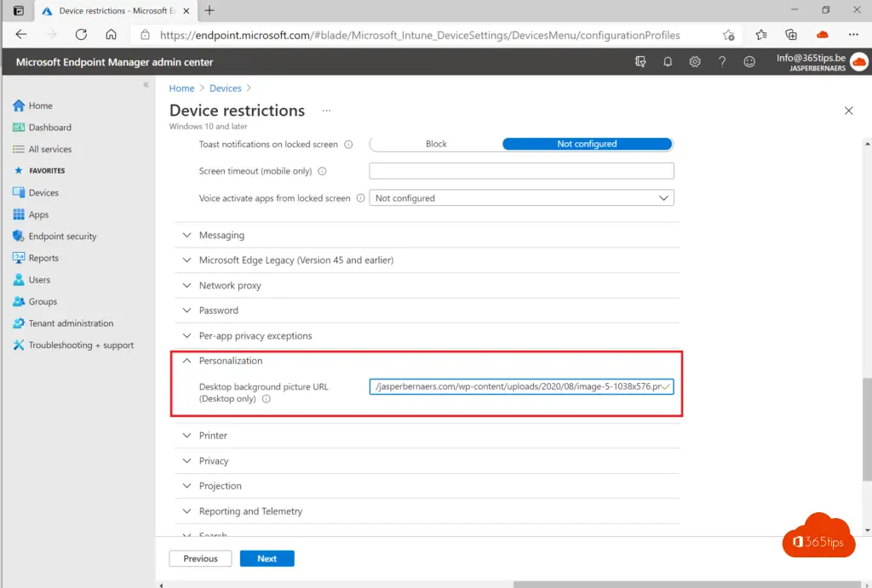Viewport: 872px width, 588px height.
Task: Click Microsoft Endpoint Manager admin center title
Action: [115, 62]
